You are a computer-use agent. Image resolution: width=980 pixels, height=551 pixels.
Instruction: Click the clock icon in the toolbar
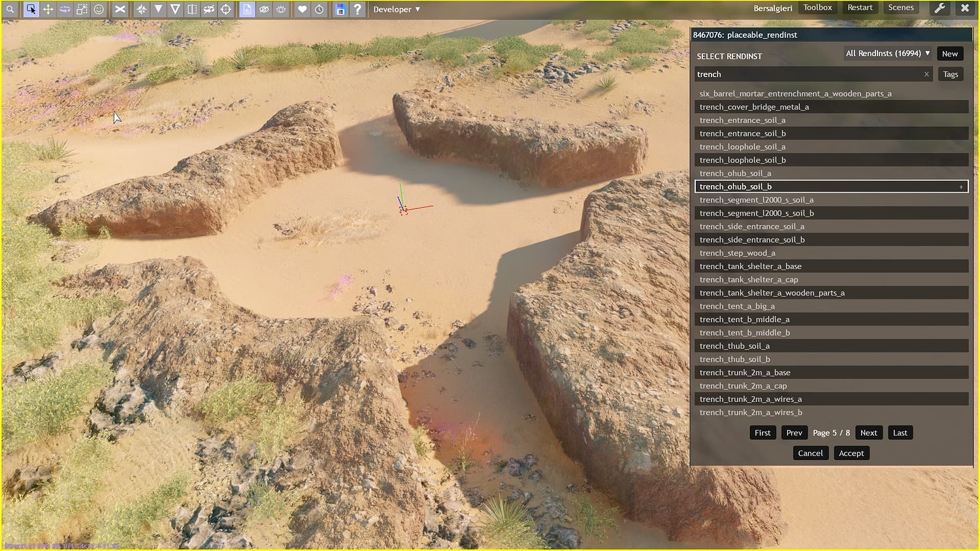click(x=318, y=9)
